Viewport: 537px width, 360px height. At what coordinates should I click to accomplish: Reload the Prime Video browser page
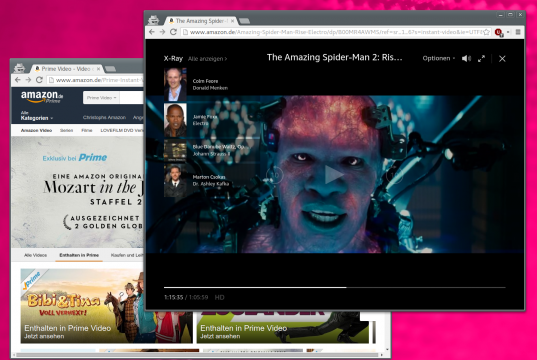pos(39,80)
